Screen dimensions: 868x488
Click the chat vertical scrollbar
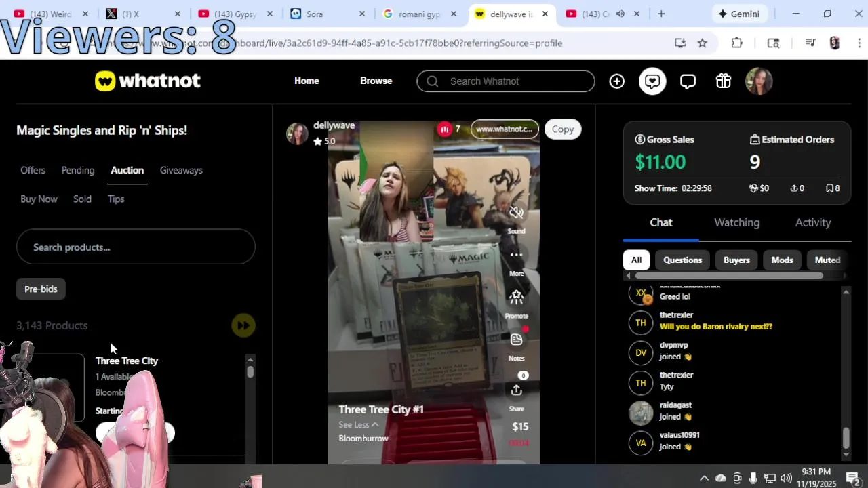coord(846,438)
